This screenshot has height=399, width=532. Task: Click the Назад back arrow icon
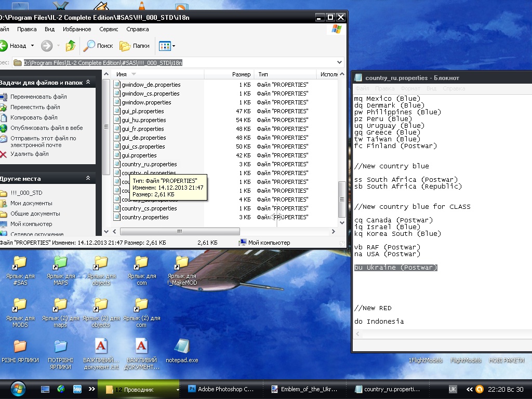click(x=3, y=46)
